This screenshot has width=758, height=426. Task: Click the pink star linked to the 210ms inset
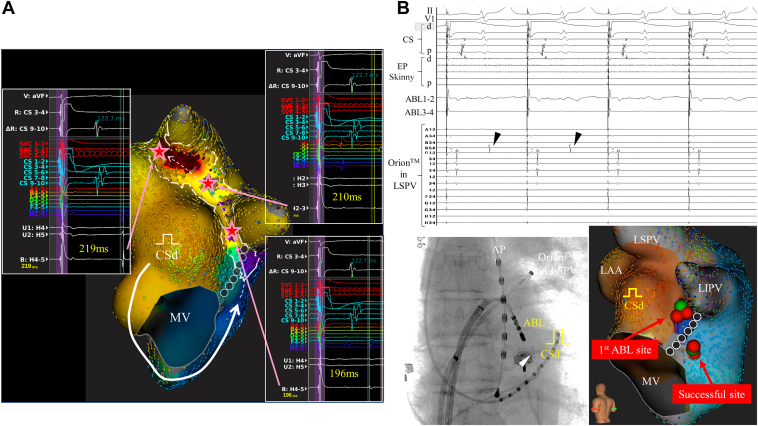tap(208, 183)
